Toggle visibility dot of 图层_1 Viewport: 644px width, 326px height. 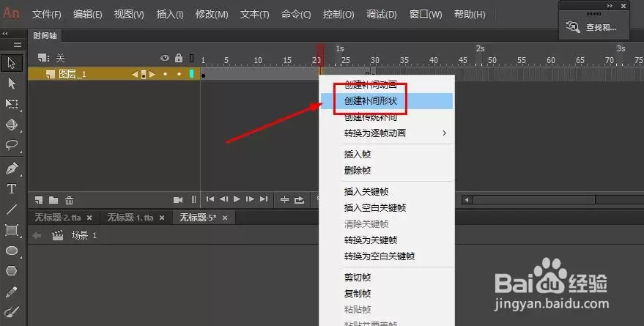pos(165,74)
